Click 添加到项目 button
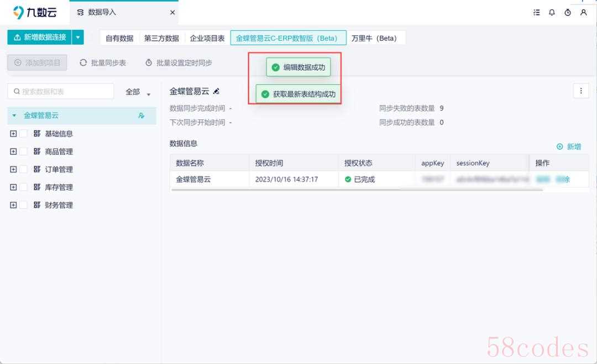597x364 pixels. 38,62
